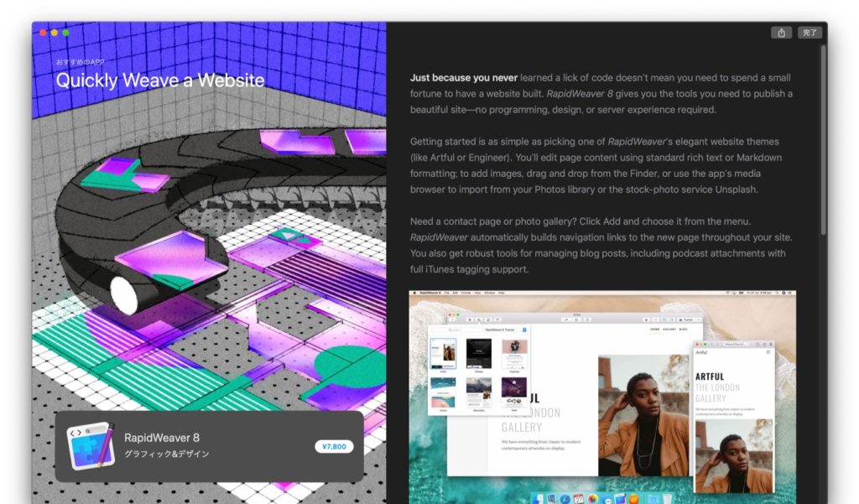Click the 完了 button
The height and width of the screenshot is (504, 859).
[810, 32]
